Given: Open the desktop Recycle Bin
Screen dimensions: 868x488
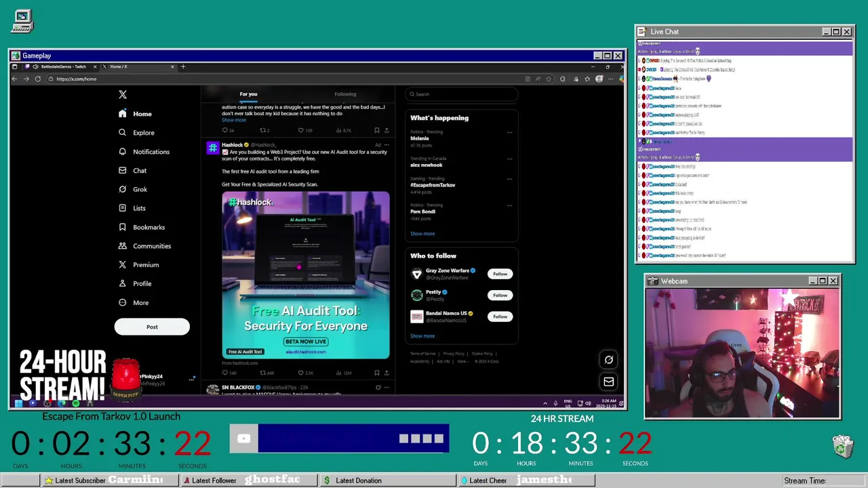Looking at the screenshot, I should pos(842,446).
